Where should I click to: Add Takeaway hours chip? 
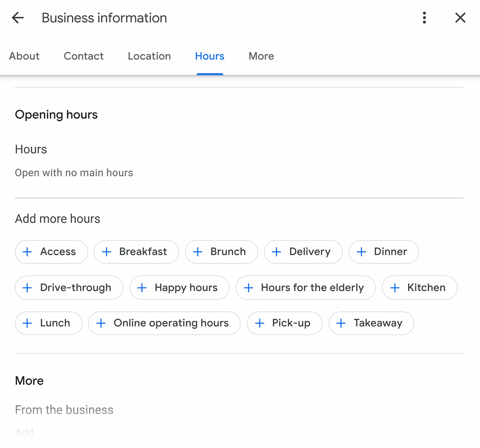[371, 323]
